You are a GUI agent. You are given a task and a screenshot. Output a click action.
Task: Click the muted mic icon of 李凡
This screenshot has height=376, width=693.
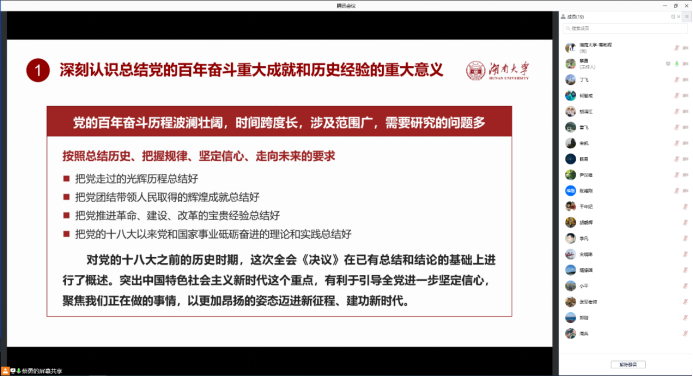pyautogui.click(x=685, y=239)
